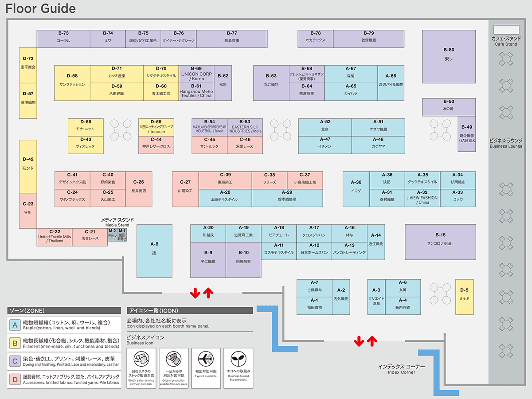Click the table set between D-56 and D-55
This screenshot has height=399, width=532.
coord(121,130)
